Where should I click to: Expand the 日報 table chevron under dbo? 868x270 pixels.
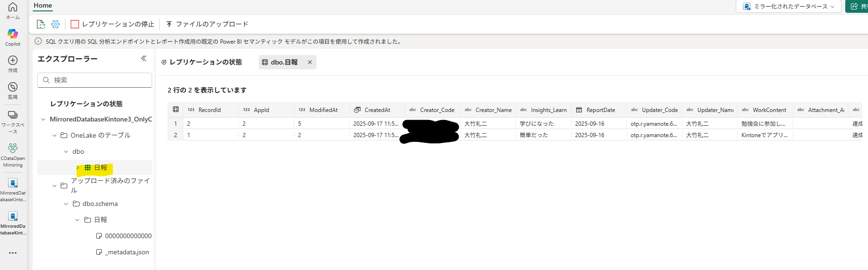tap(78, 168)
